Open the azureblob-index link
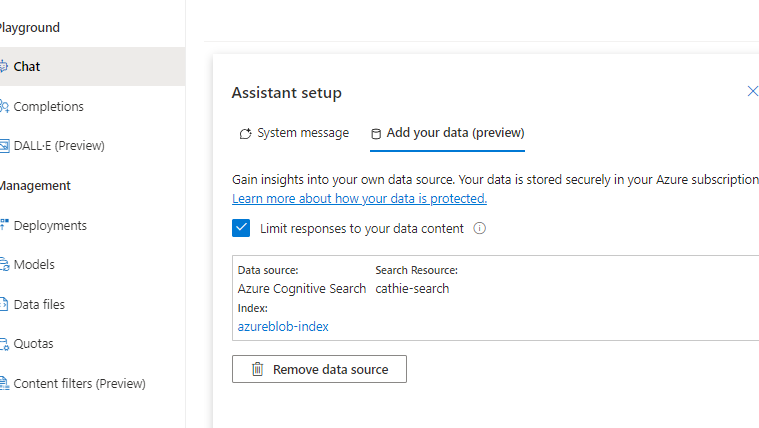This screenshot has width=759, height=428. [283, 326]
